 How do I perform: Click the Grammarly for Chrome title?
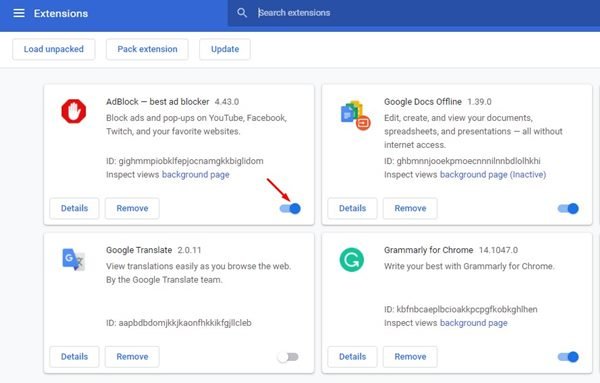429,250
